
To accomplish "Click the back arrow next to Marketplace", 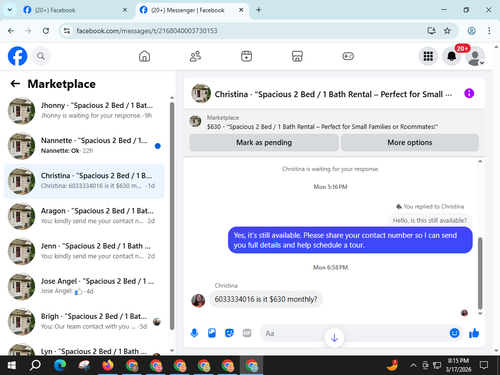I will (x=15, y=84).
